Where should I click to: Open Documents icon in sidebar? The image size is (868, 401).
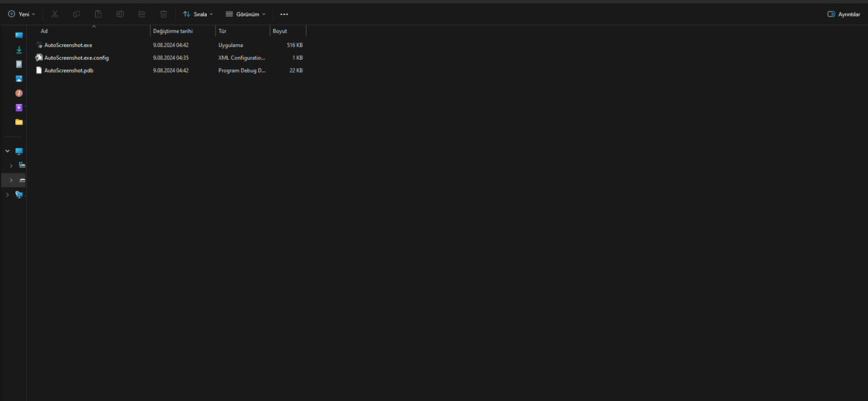pyautogui.click(x=19, y=64)
